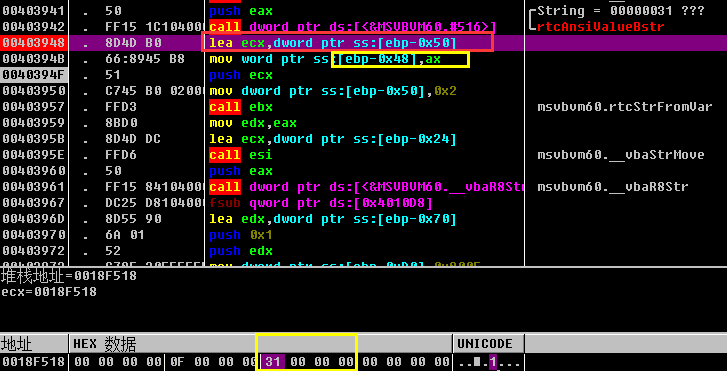The image size is (727, 371).
Task: Click the msvbvm60.__vbaR8Str comment
Action: (613, 187)
